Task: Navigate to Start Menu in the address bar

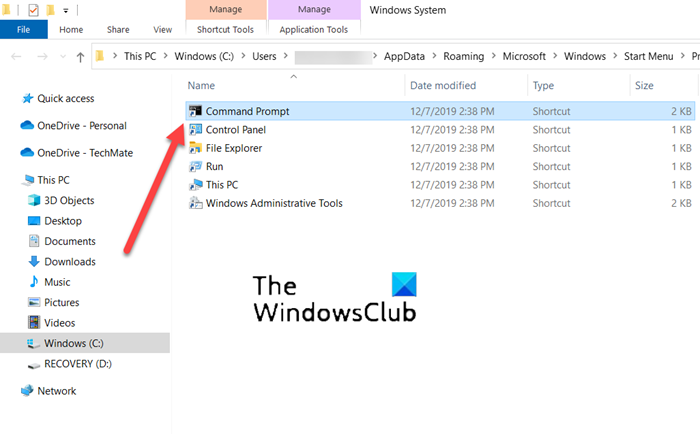Action: 649,56
